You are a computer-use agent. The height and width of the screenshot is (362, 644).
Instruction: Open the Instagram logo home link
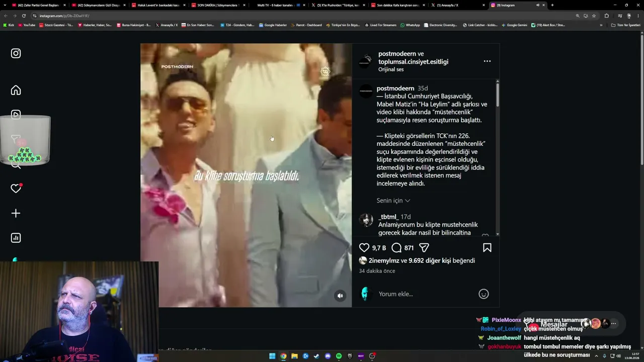coord(16,53)
